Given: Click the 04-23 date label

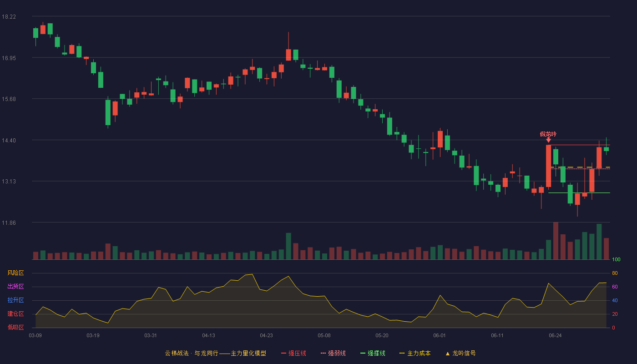Looking at the screenshot, I should tap(266, 335).
